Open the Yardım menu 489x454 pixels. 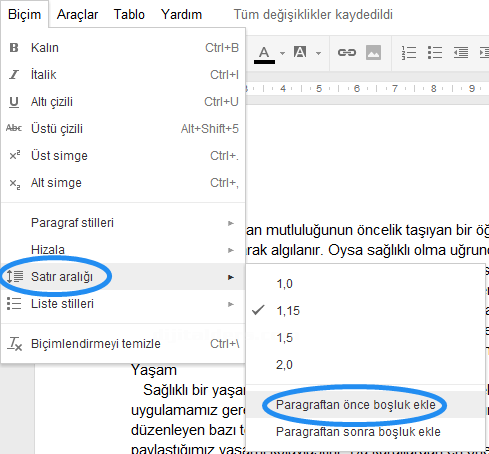(x=182, y=14)
